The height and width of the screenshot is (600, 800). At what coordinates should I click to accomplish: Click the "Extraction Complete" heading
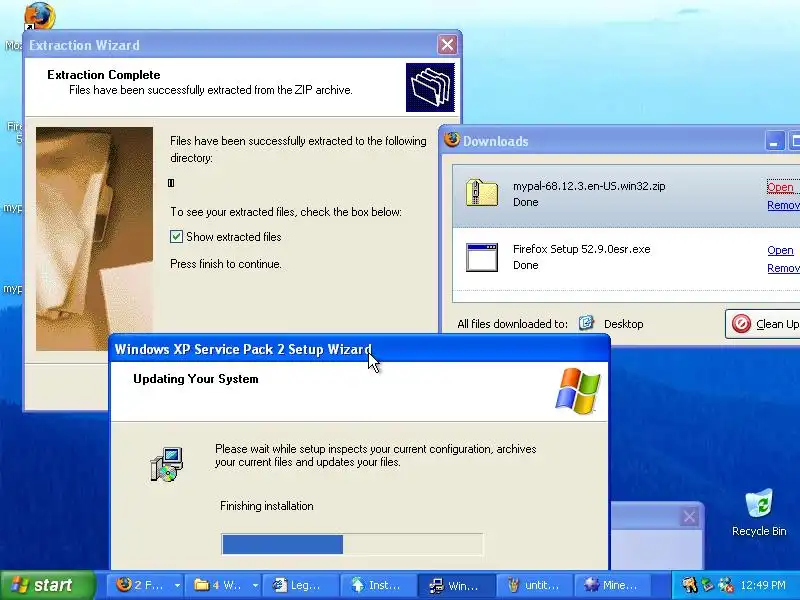[104, 75]
